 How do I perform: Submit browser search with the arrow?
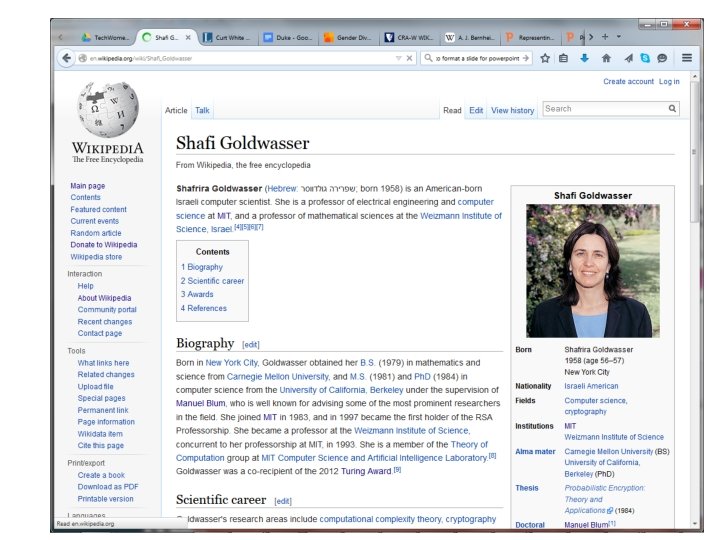[x=525, y=58]
